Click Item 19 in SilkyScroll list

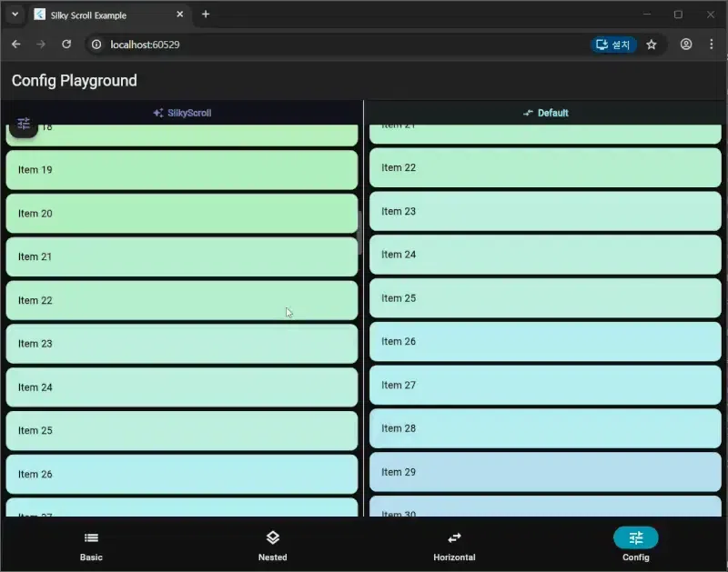tap(182, 170)
